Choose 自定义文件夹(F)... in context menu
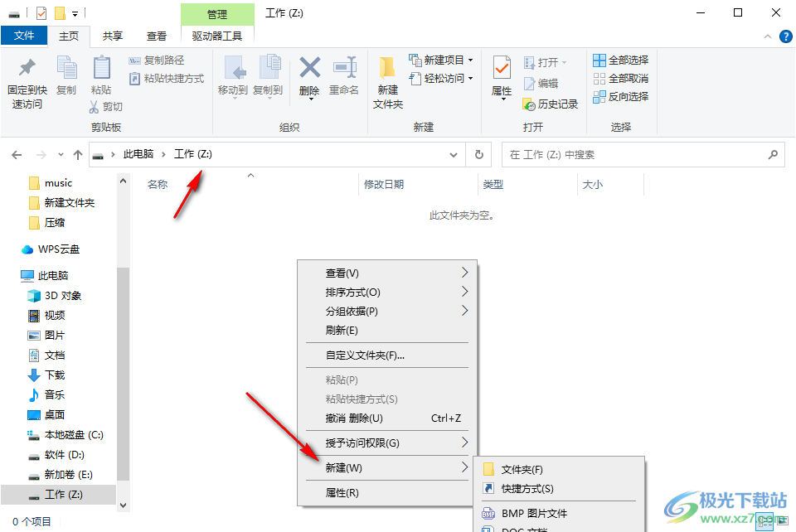796x532 pixels. (x=387, y=355)
